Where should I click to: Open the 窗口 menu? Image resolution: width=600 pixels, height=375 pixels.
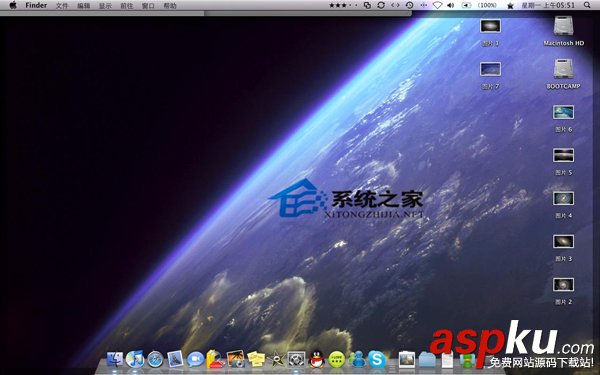pyautogui.click(x=148, y=5)
